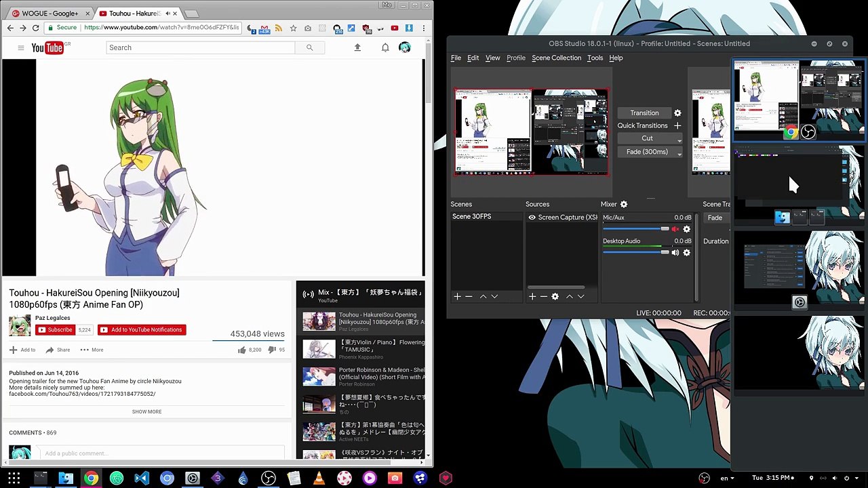Open the OBS File menu

click(456, 58)
